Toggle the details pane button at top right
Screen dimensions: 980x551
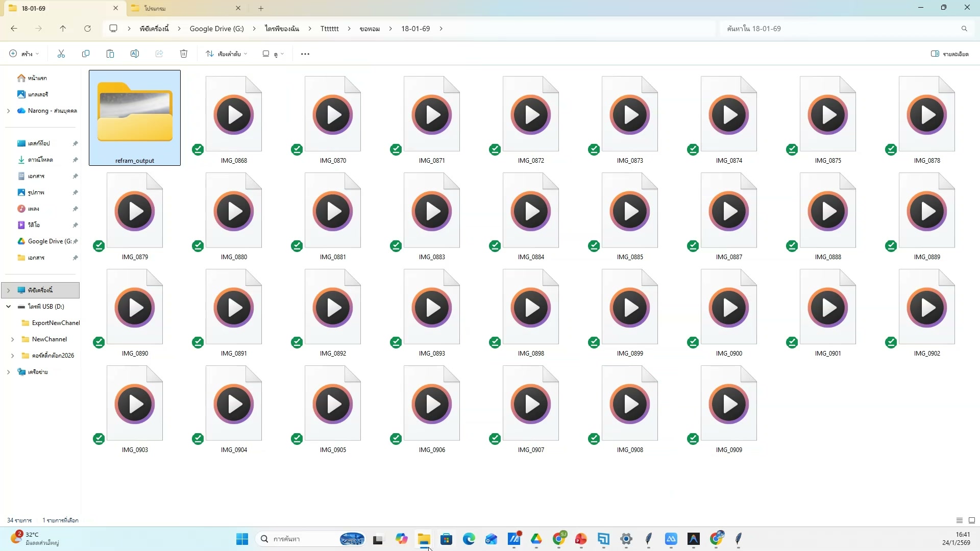tap(949, 54)
